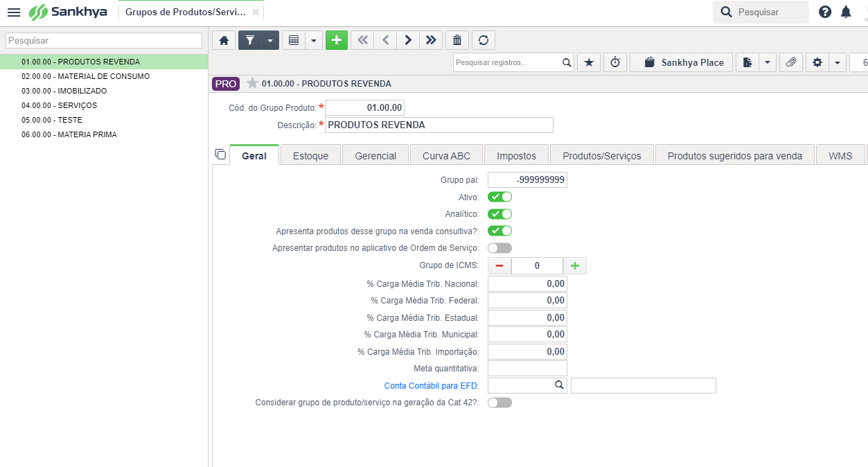Screen dimensions: 868x467
Task: Expand the grid view dropdown arrow
Action: coord(314,40)
